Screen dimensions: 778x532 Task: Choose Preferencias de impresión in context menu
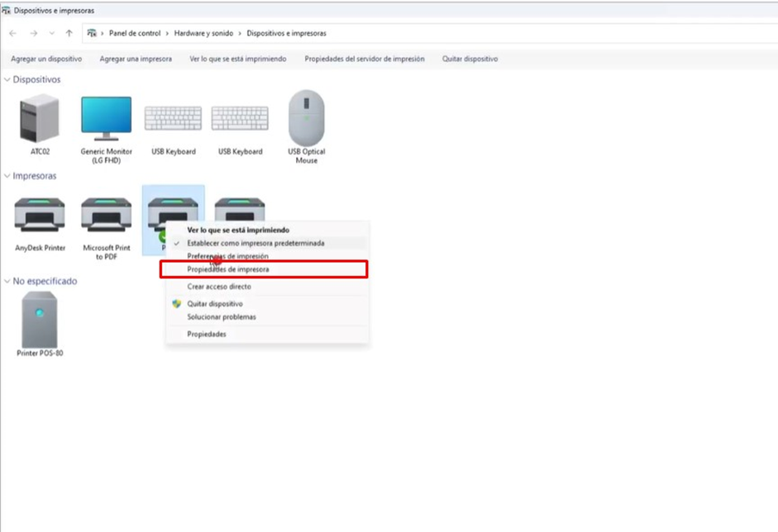tap(227, 256)
